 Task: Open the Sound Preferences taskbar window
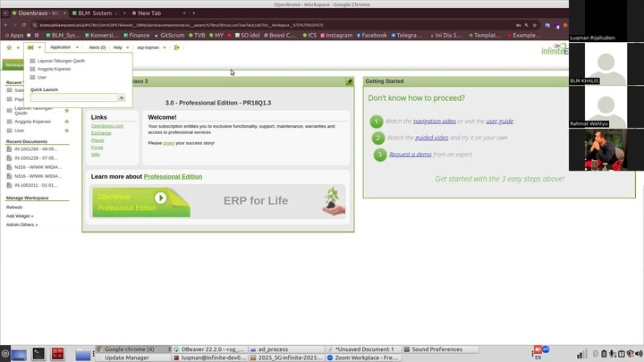pyautogui.click(x=440, y=349)
